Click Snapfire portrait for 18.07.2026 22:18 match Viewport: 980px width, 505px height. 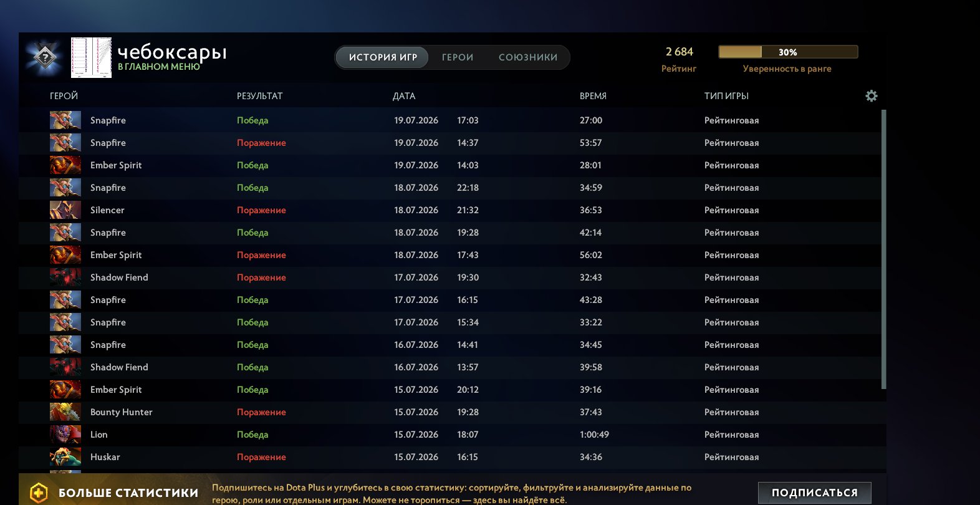coord(65,187)
